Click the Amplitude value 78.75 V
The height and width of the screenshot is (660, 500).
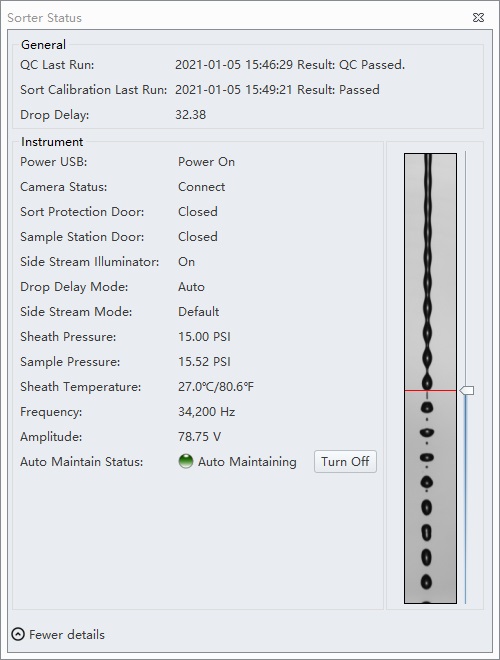tap(199, 436)
